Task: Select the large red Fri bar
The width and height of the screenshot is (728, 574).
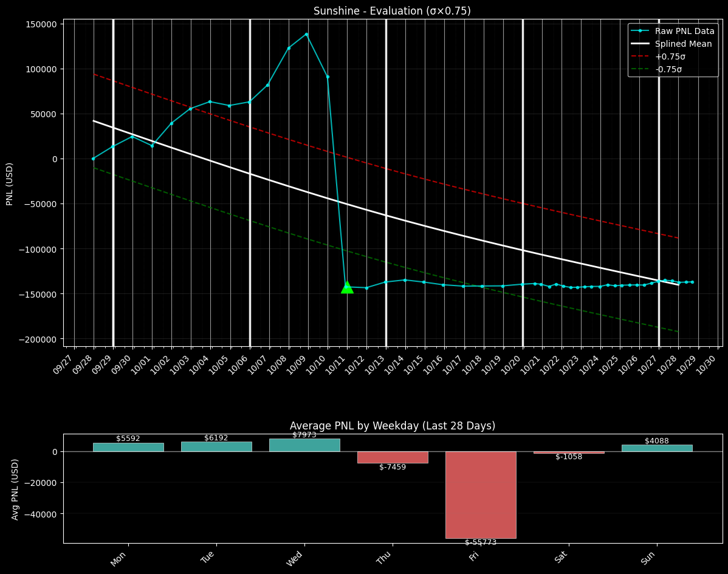Action: (x=481, y=494)
